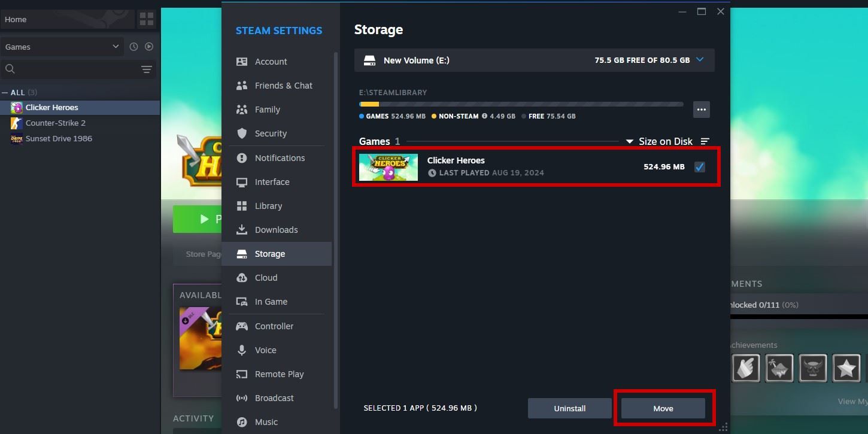This screenshot has width=868, height=434.
Task: Click the Remote Play cast icon
Action: 242,374
